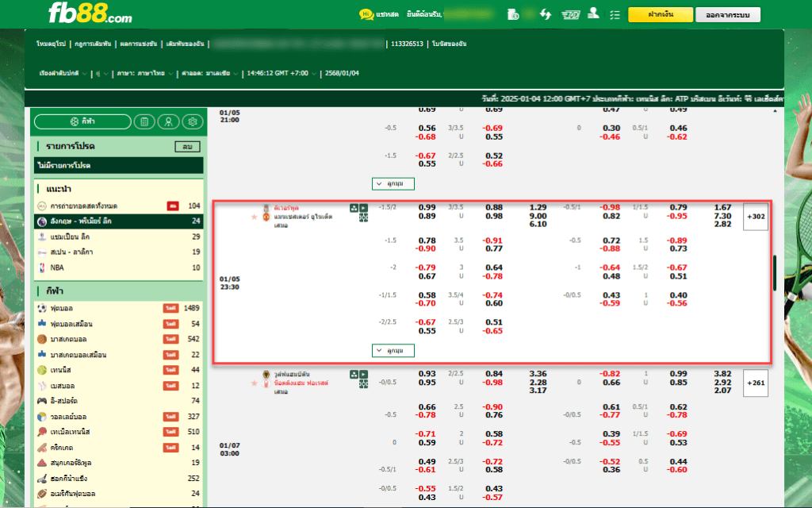Click the Premier League logo in sidebar
812x508 pixels.
pyautogui.click(x=43, y=221)
